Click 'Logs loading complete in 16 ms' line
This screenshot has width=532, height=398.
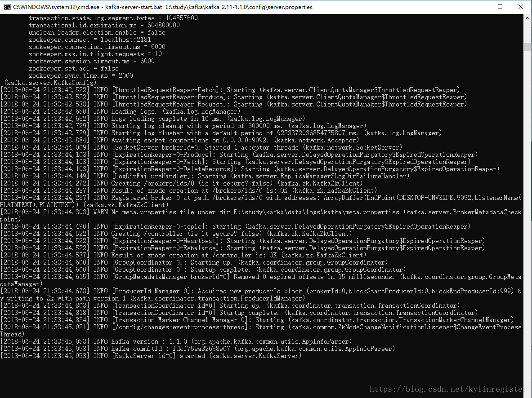click(x=153, y=119)
